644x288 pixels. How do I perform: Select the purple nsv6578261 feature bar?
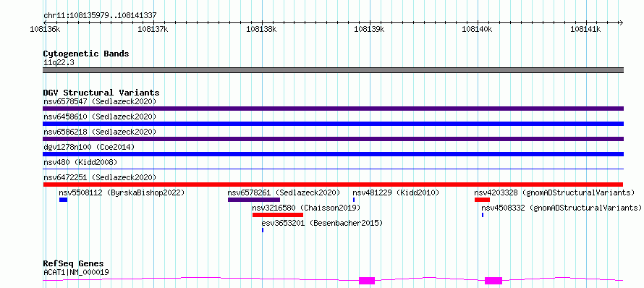pos(254,200)
